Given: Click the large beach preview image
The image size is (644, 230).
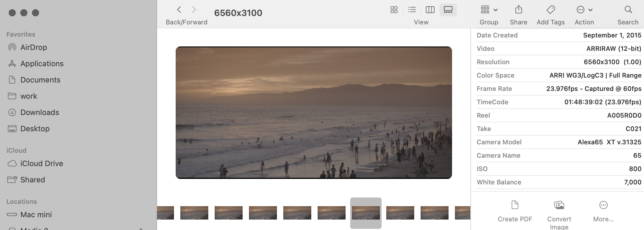Looking at the screenshot, I should (314, 113).
